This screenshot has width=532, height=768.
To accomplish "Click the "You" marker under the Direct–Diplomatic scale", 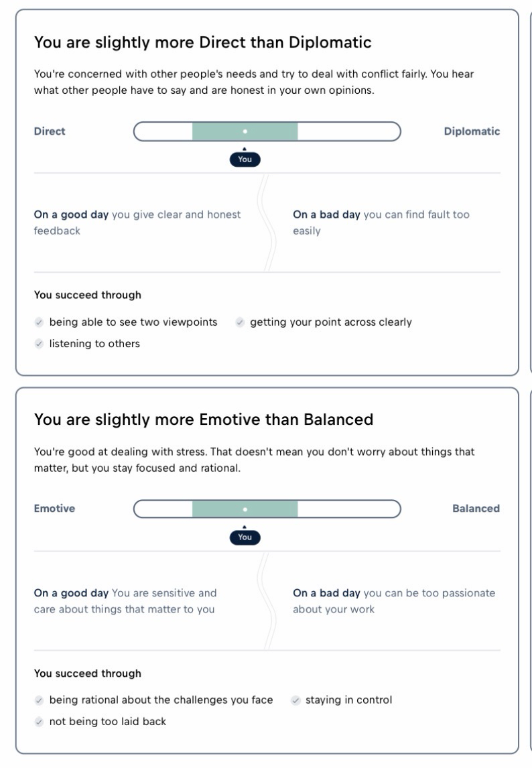I will coord(245,159).
